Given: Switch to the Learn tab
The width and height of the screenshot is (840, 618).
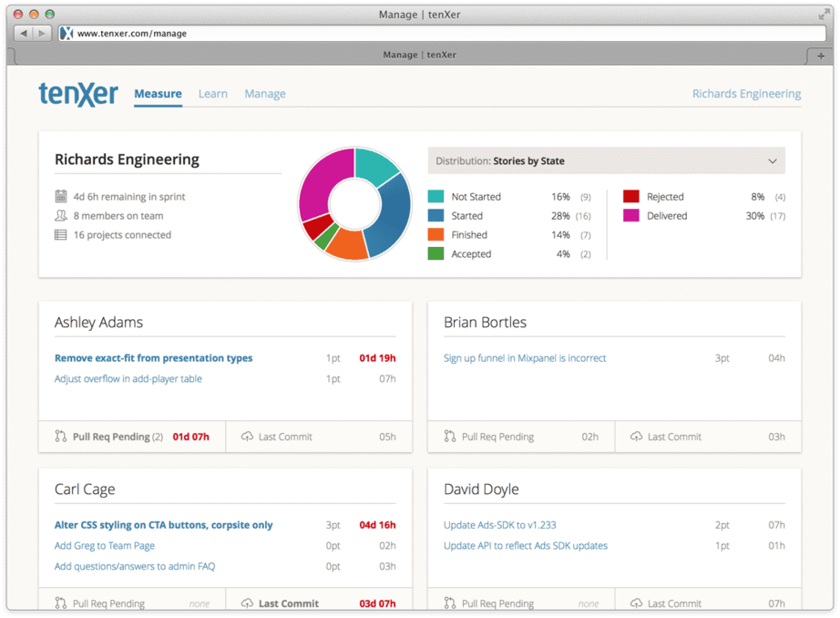Looking at the screenshot, I should tap(212, 94).
